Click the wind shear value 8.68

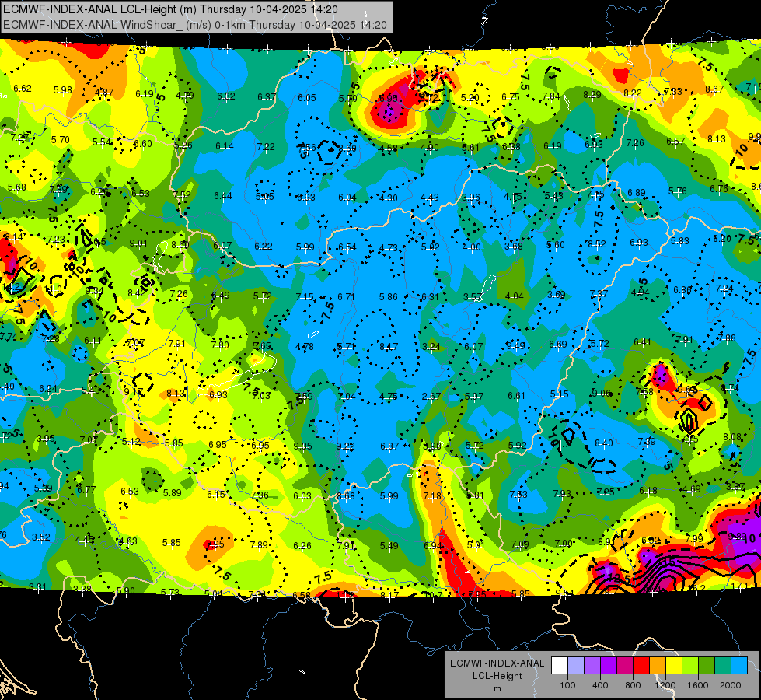(346, 496)
